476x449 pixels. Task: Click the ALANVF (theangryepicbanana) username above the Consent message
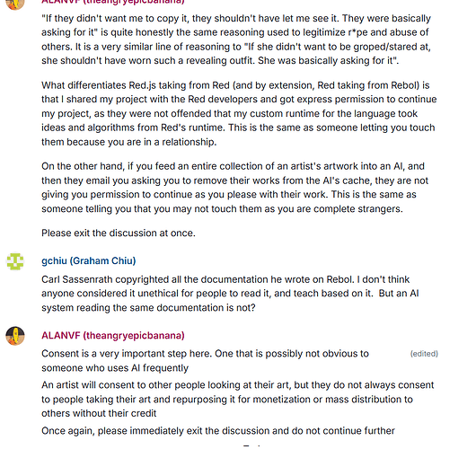pos(113,336)
